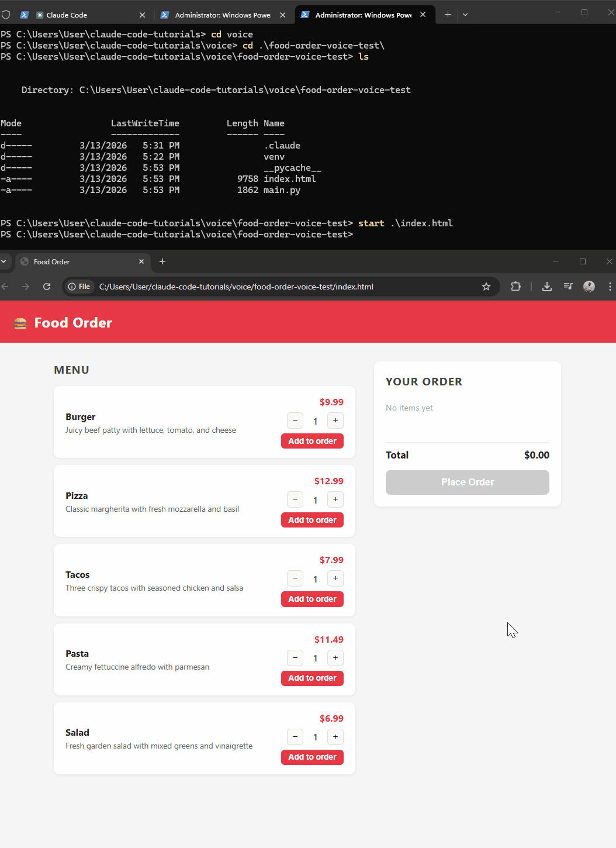Open the browser tab search chevron
616x848 pixels.
point(4,261)
